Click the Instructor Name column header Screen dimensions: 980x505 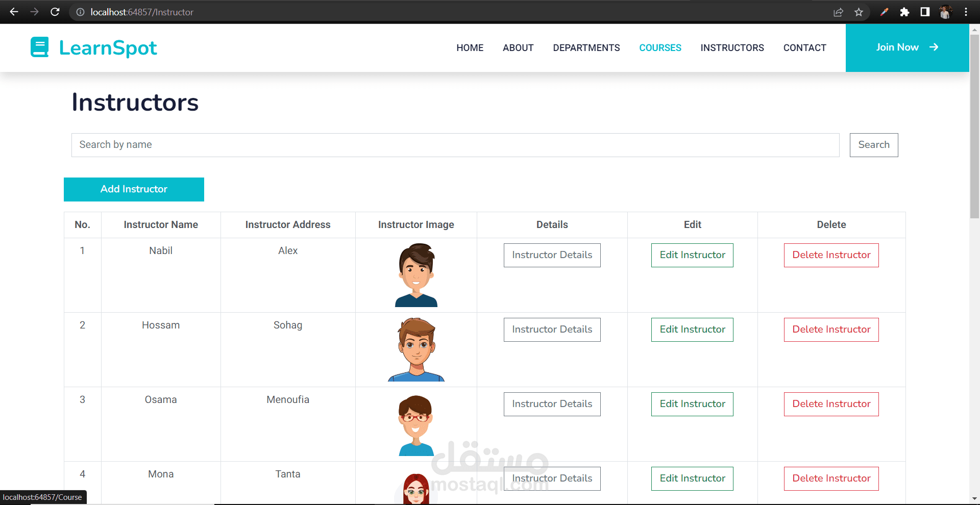click(x=161, y=224)
